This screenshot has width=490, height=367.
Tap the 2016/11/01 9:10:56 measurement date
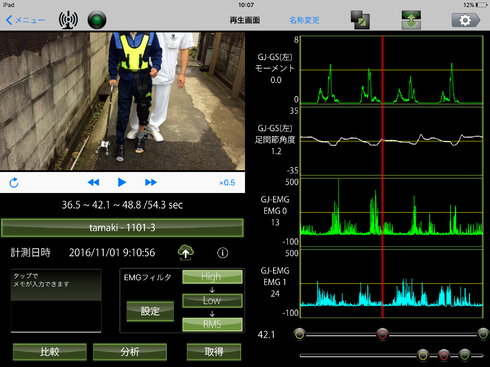pyautogui.click(x=112, y=253)
